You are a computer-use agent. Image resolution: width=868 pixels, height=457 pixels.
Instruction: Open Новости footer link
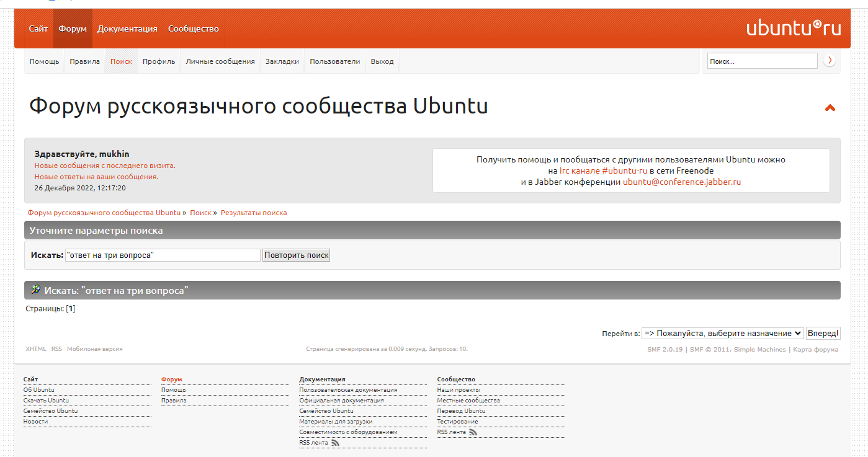[36, 422]
